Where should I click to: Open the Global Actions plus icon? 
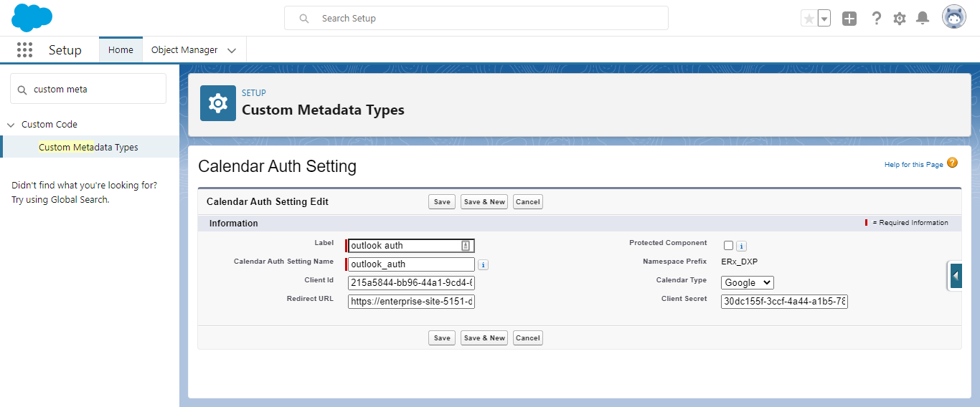[849, 19]
